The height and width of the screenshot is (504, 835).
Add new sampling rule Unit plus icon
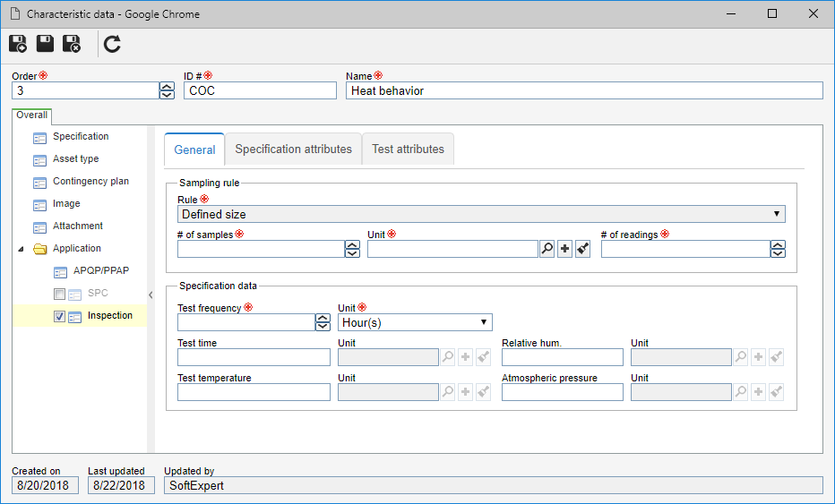(x=565, y=249)
